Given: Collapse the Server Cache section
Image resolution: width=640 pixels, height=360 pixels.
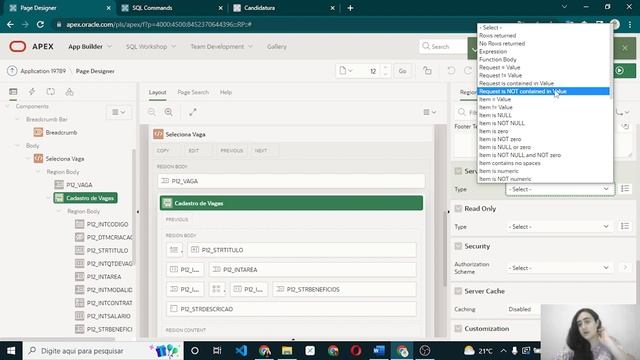Looking at the screenshot, I should pos(458,291).
